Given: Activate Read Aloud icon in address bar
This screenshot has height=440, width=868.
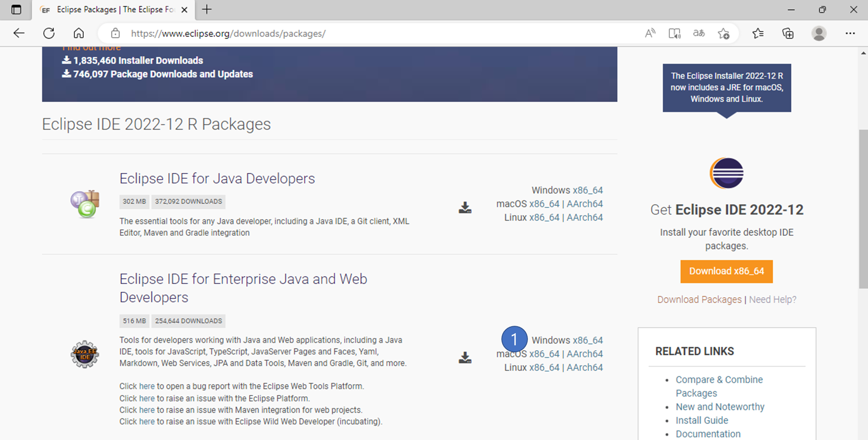Looking at the screenshot, I should click(650, 33).
